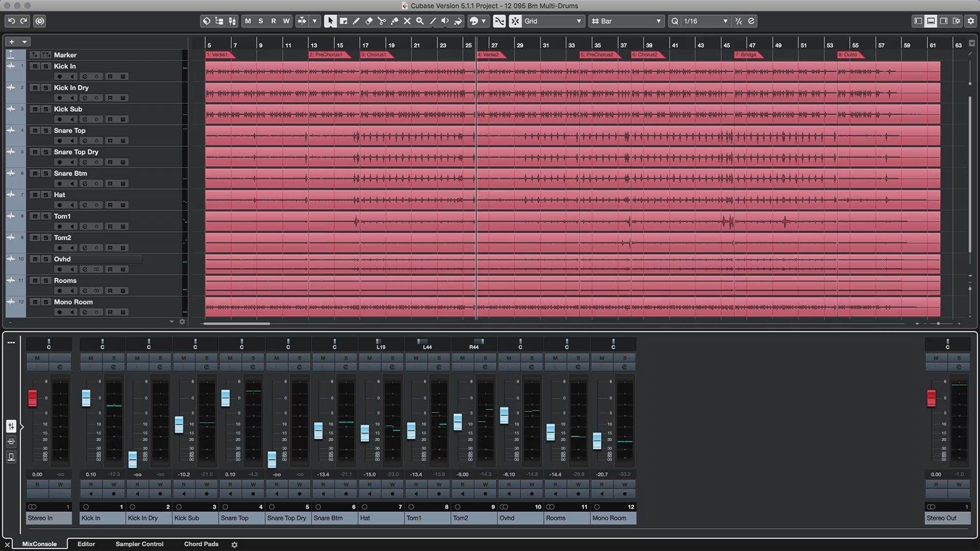The height and width of the screenshot is (551, 980).
Task: Open the transport nudge dropdown arrow
Action: (315, 21)
